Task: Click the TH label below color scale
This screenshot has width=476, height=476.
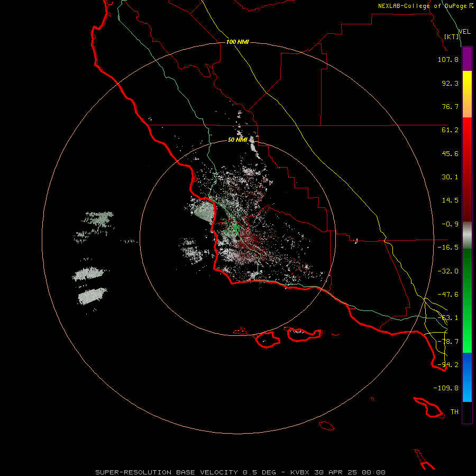Action: pos(454,412)
